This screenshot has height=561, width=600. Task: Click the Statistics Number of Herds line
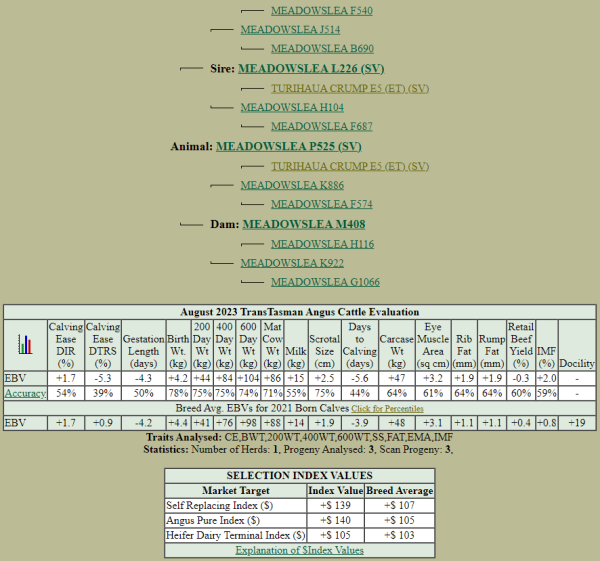[298, 449]
